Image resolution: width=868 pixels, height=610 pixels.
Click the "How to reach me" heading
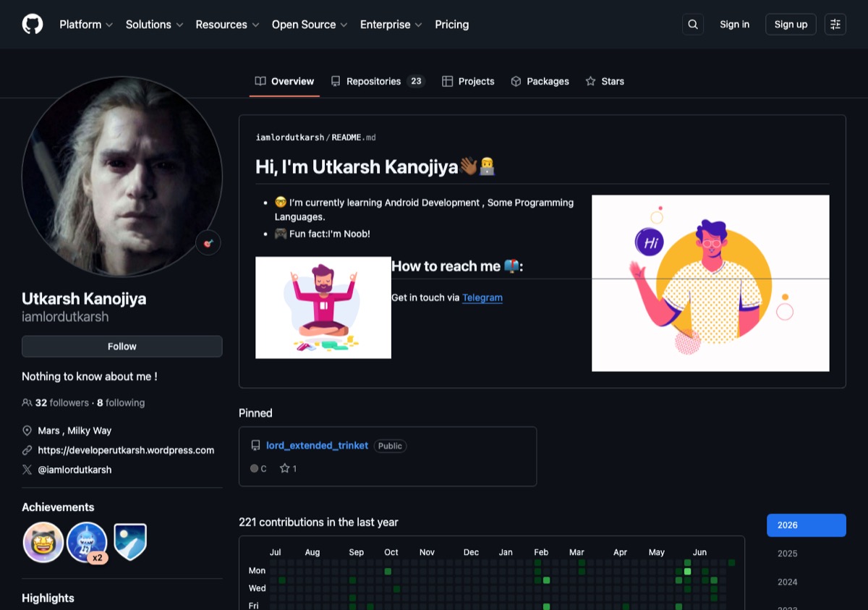(x=457, y=266)
